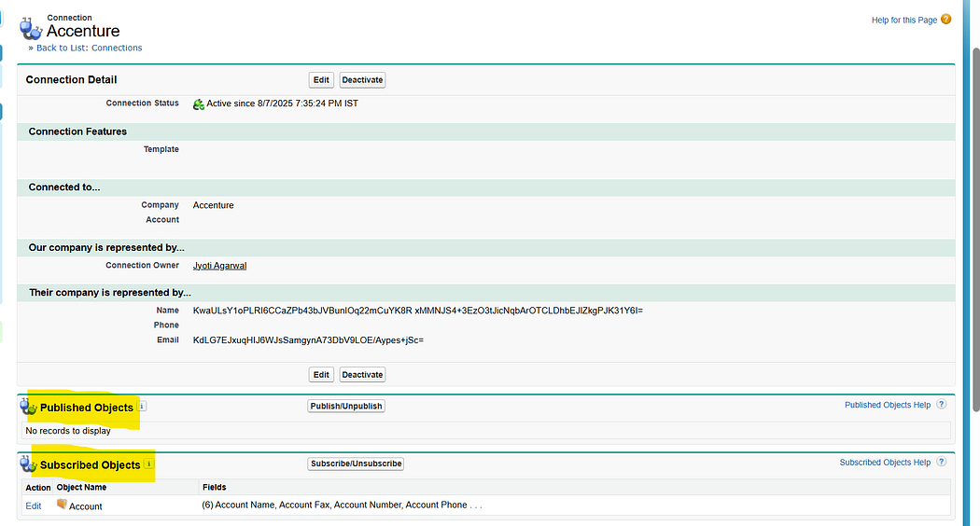Click the green active connection status icon
This screenshot has height=526, width=980.
[198, 104]
